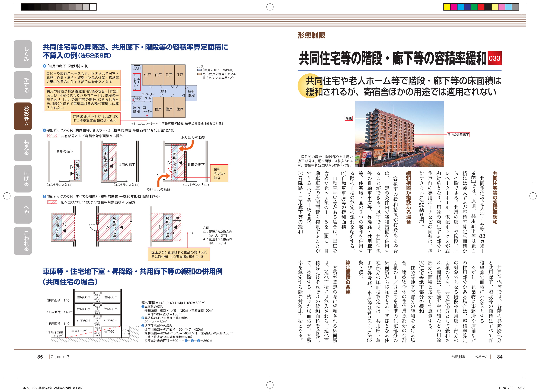Click the photo caption starting 共同住宅の場合
The image size is (540, 392).
(325, 161)
